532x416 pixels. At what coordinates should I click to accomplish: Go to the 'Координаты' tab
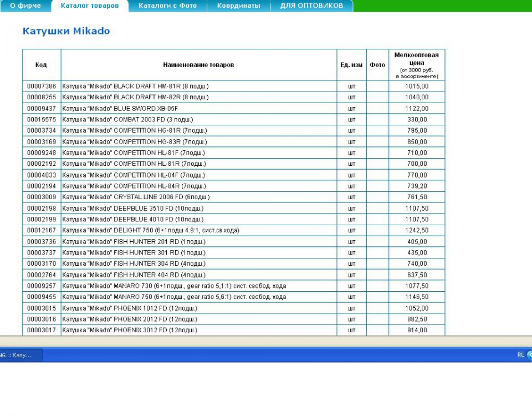click(238, 6)
